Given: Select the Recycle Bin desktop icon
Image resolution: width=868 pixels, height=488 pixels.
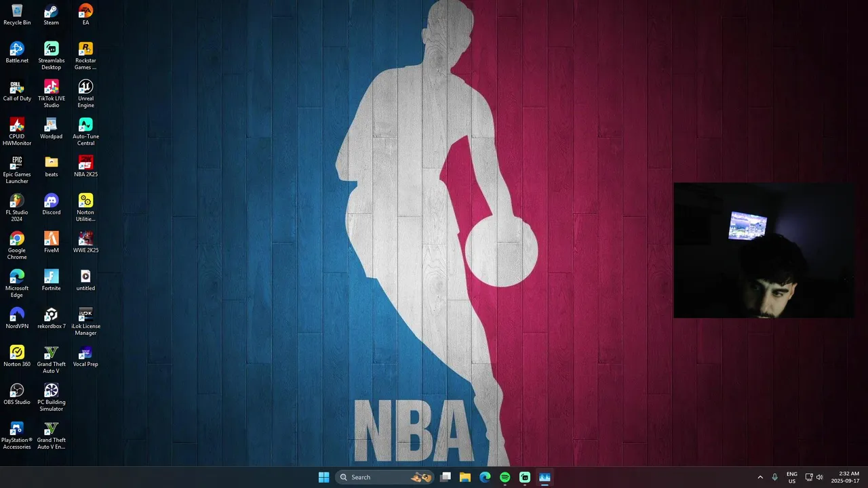Looking at the screenshot, I should 17,15.
